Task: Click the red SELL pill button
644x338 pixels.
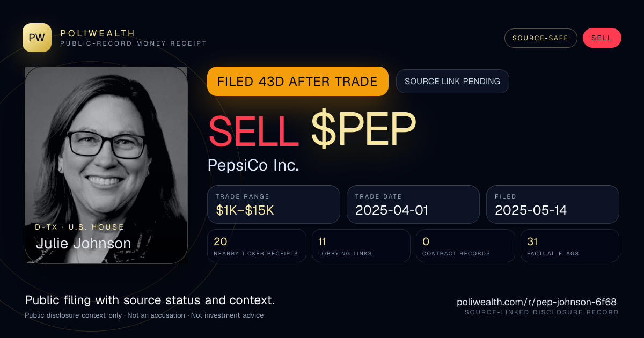Action: click(x=602, y=38)
